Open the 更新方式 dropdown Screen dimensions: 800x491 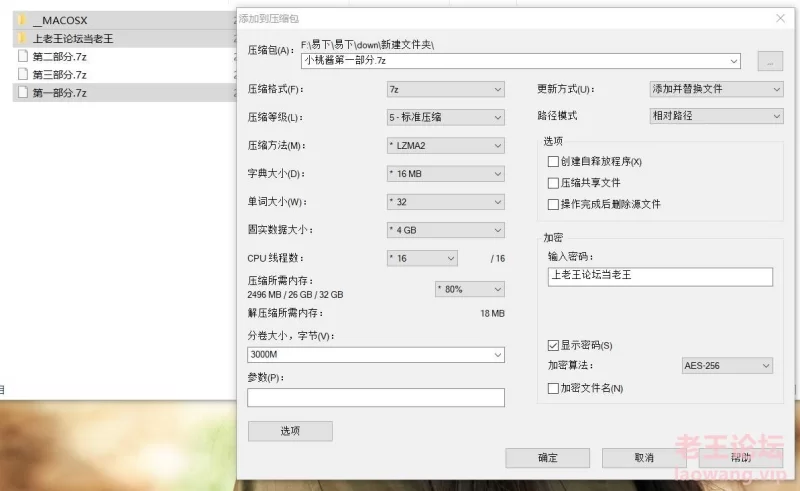click(x=716, y=89)
